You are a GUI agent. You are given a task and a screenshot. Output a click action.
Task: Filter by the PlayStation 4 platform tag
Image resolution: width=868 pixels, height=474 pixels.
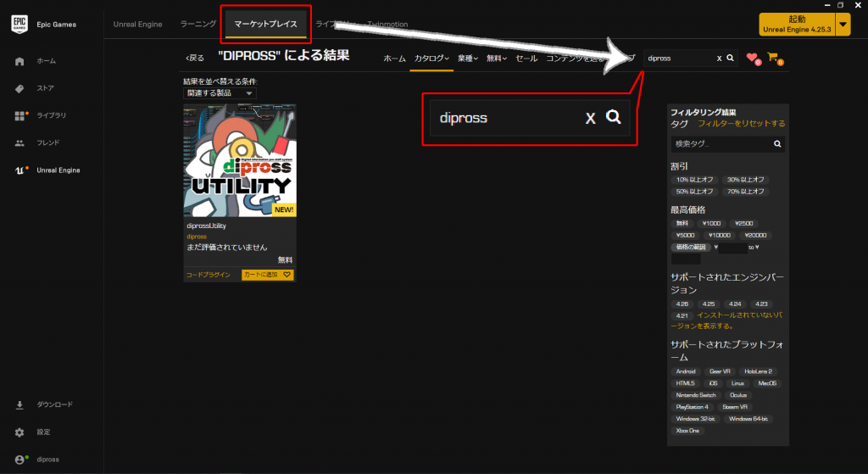click(692, 407)
